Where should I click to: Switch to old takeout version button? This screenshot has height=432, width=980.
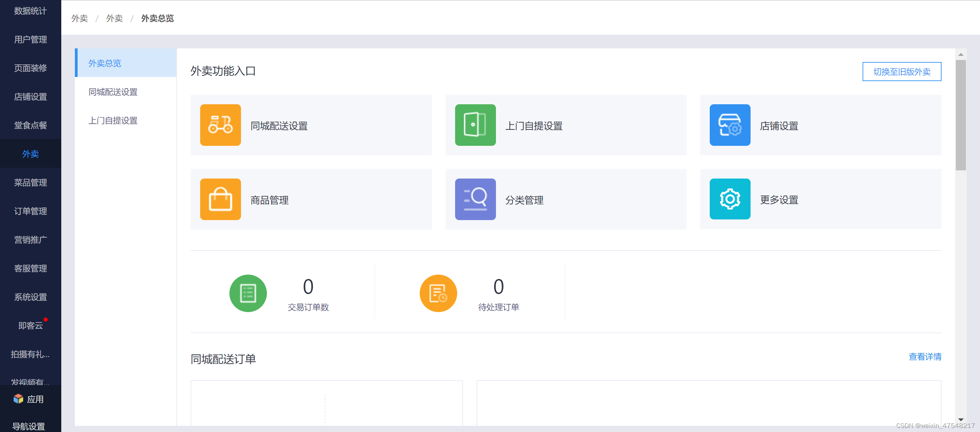click(x=901, y=72)
